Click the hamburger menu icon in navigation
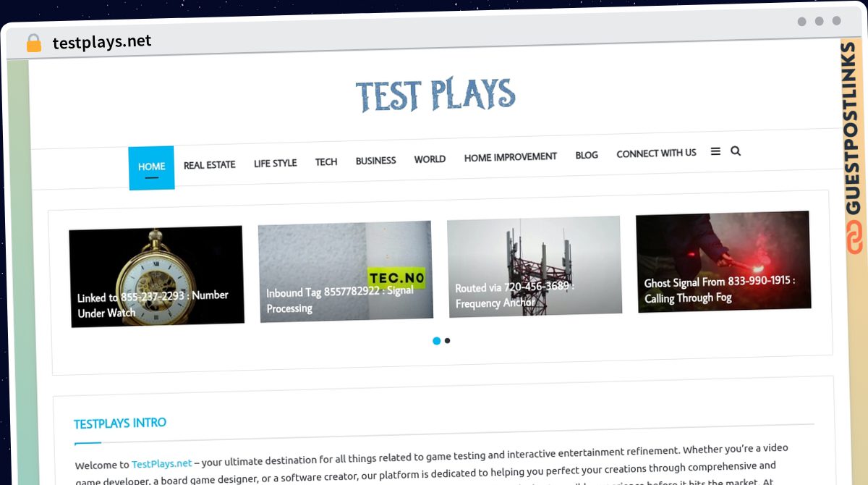Screen dimensions: 868x485 pos(715,151)
